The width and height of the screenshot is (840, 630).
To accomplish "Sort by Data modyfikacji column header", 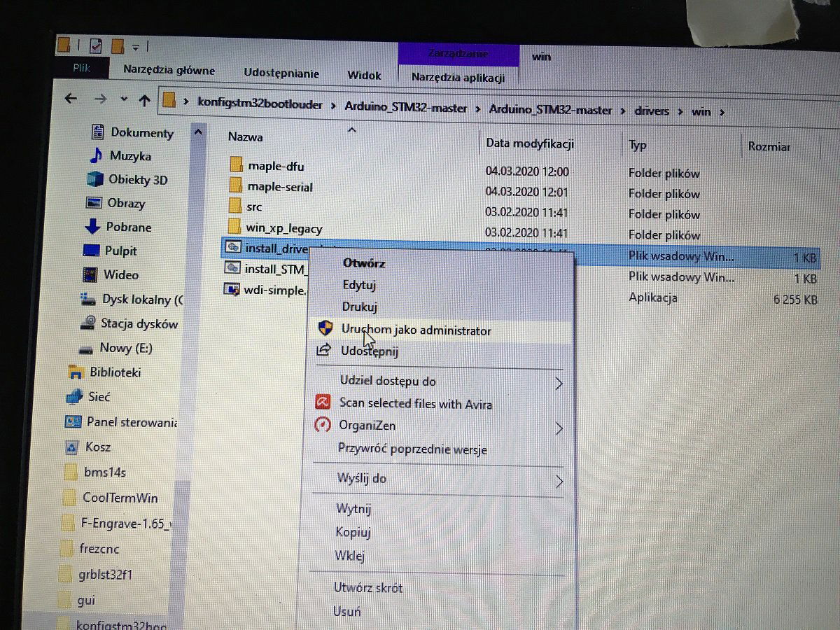I will point(529,143).
